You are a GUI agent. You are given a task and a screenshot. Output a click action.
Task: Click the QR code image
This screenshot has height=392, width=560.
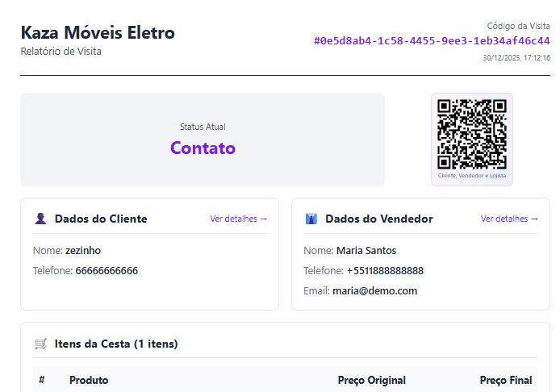[x=471, y=133]
